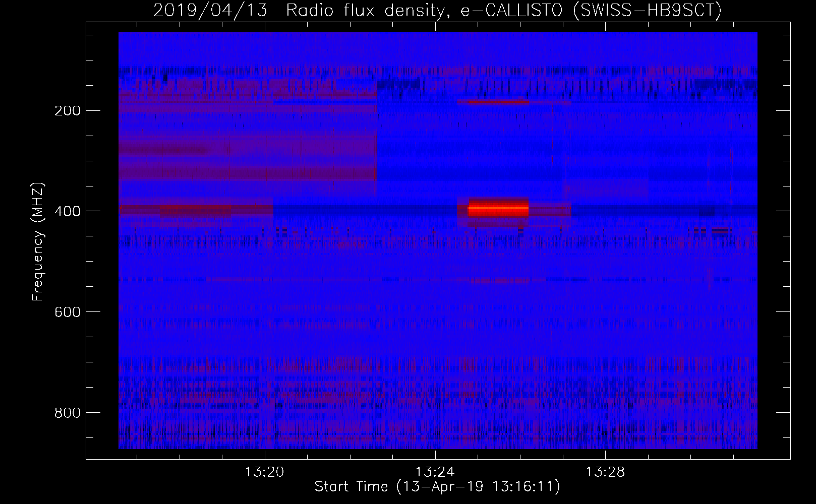Click the "800" frequency tick label
The image size is (816, 504).
[x=67, y=413]
